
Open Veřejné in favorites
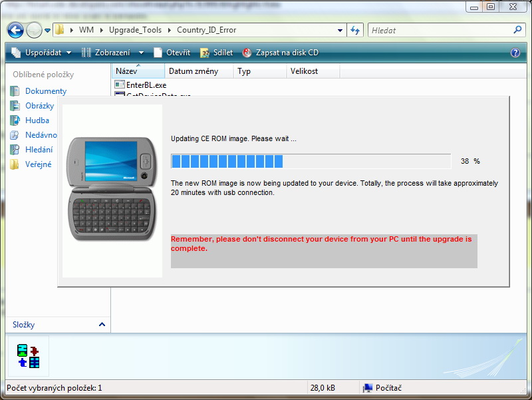[x=39, y=164]
